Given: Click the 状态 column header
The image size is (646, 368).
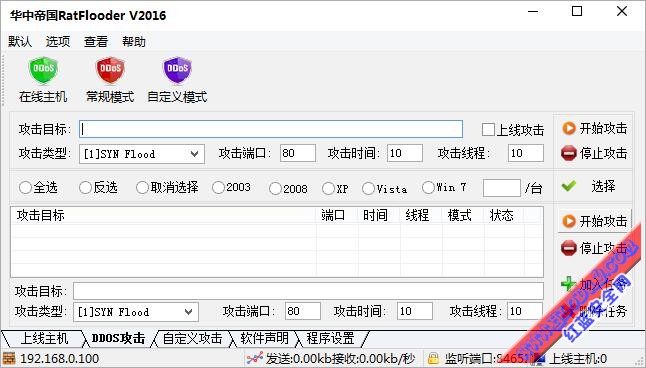Looking at the screenshot, I should click(x=504, y=216).
